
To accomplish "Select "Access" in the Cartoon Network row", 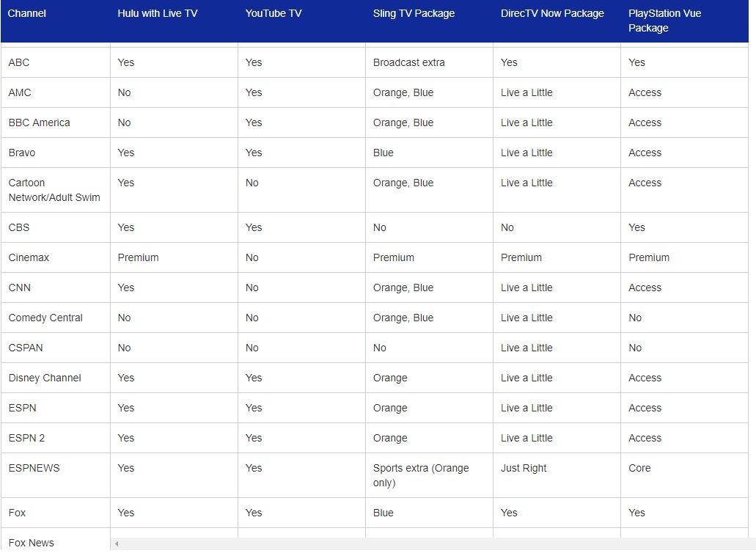I will pyautogui.click(x=645, y=183).
